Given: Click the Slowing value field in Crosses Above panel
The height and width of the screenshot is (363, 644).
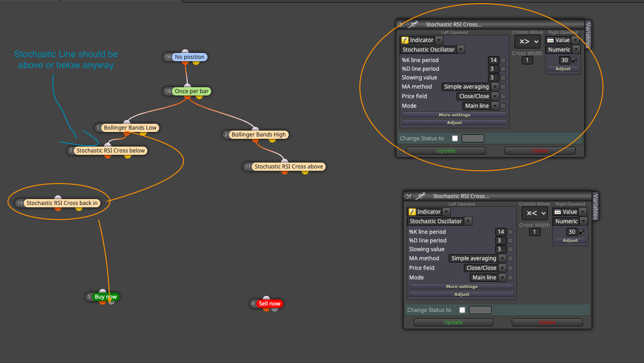Looking at the screenshot, I should (493, 78).
